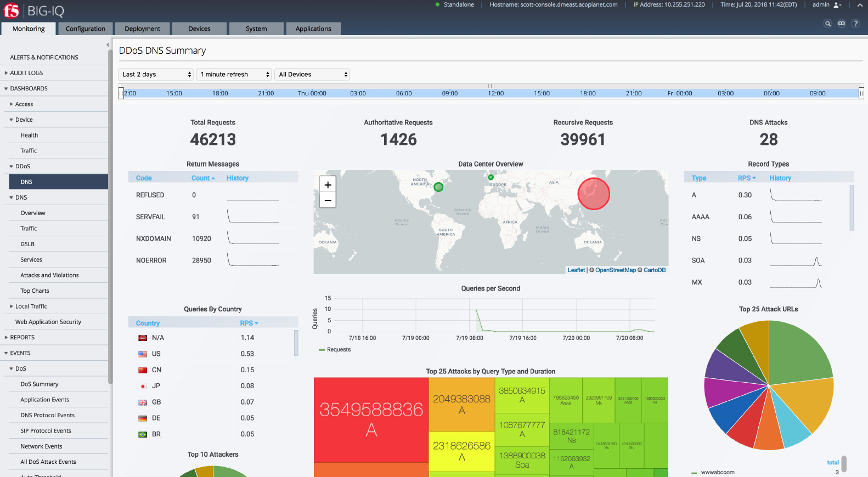Open the Last 2 days time range dropdown
868x477 pixels.
pos(156,75)
